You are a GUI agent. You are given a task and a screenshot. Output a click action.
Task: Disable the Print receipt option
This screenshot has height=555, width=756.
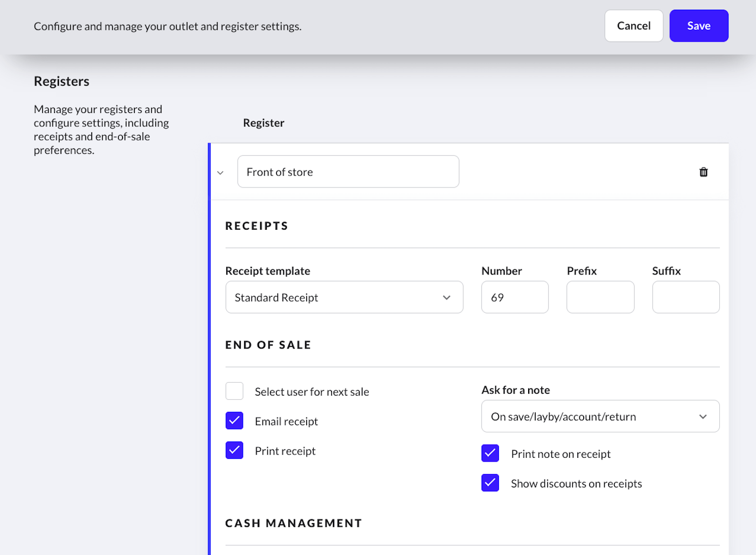click(x=234, y=450)
